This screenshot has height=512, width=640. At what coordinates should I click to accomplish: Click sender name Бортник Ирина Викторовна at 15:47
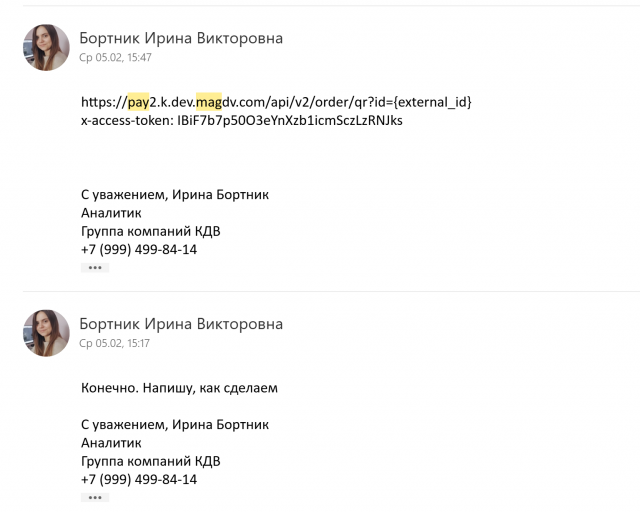(x=181, y=38)
